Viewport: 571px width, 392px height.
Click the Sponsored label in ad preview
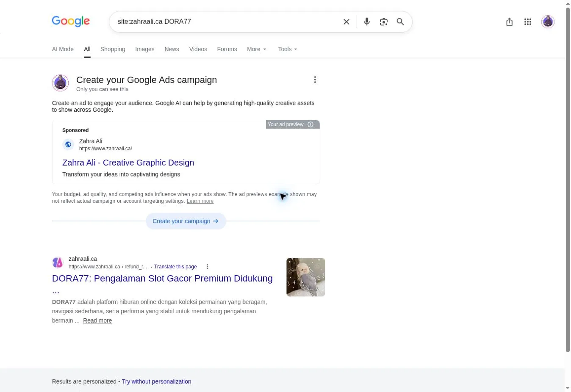(75, 130)
